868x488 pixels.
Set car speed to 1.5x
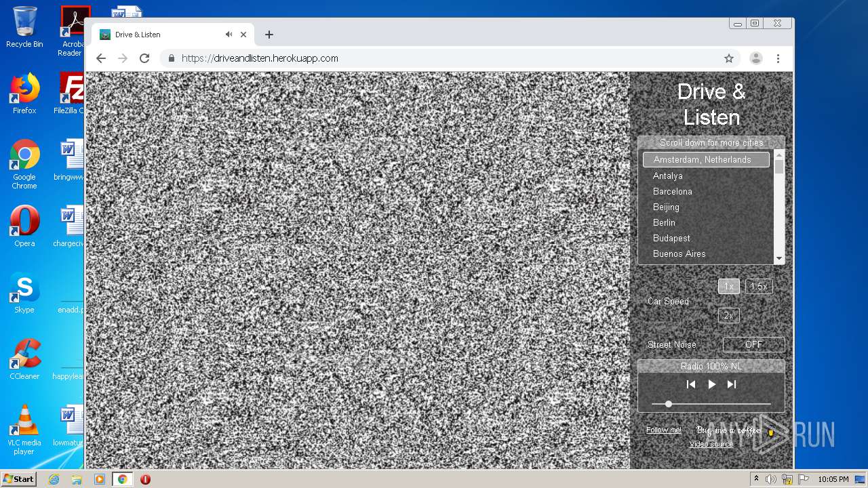coord(759,286)
